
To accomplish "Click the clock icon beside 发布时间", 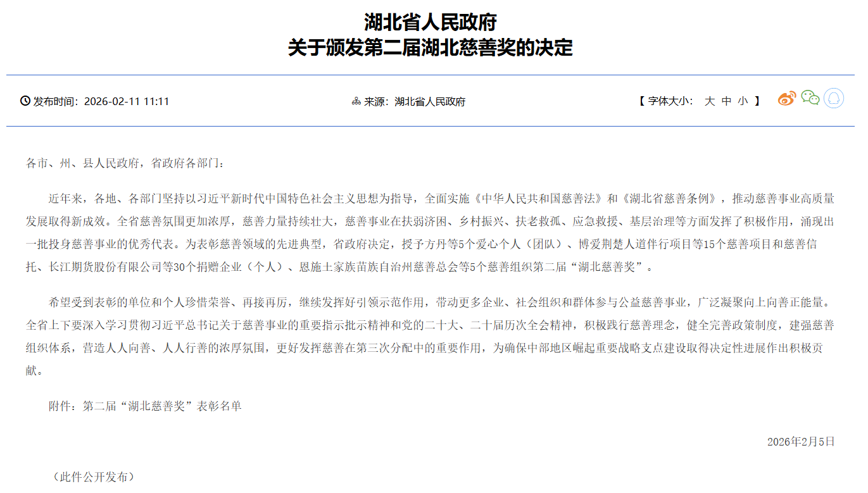I will 24,100.
